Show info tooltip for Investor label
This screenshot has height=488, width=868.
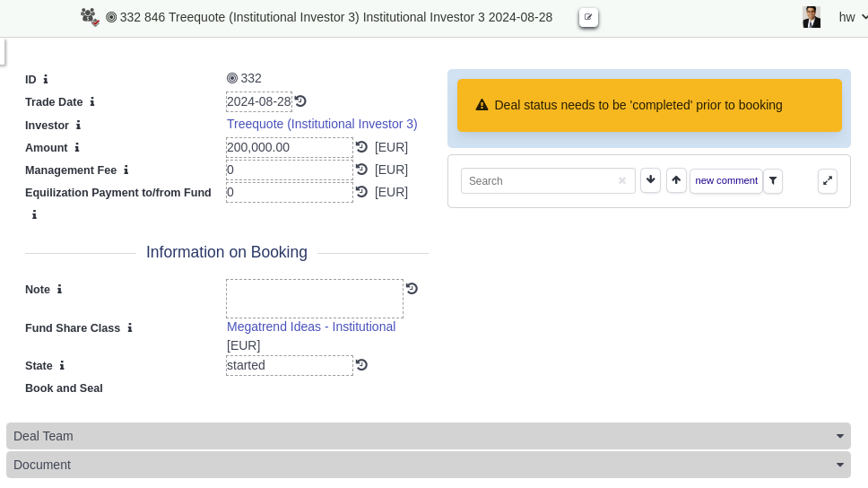78,126
